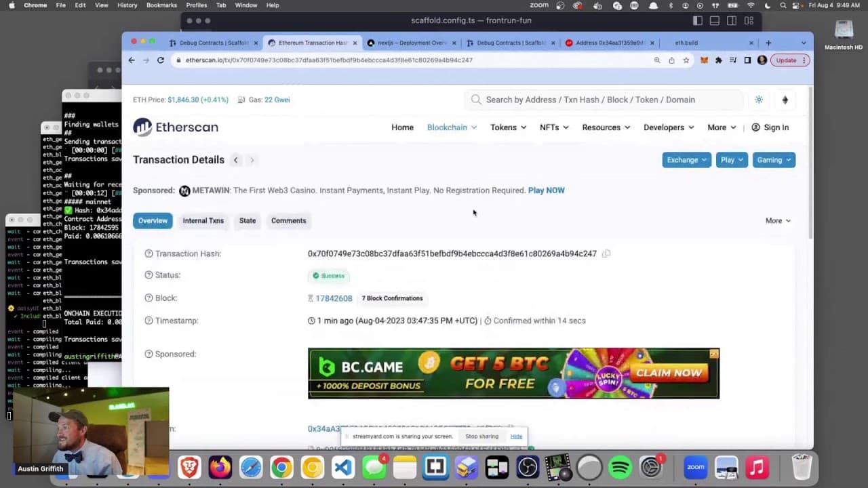Open Firefox from the Dock

coord(220,468)
